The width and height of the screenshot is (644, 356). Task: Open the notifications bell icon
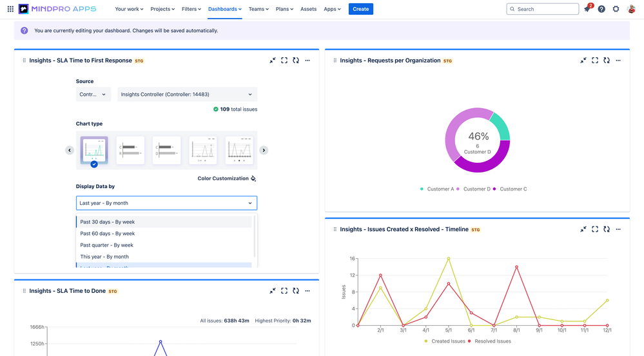[x=587, y=9]
